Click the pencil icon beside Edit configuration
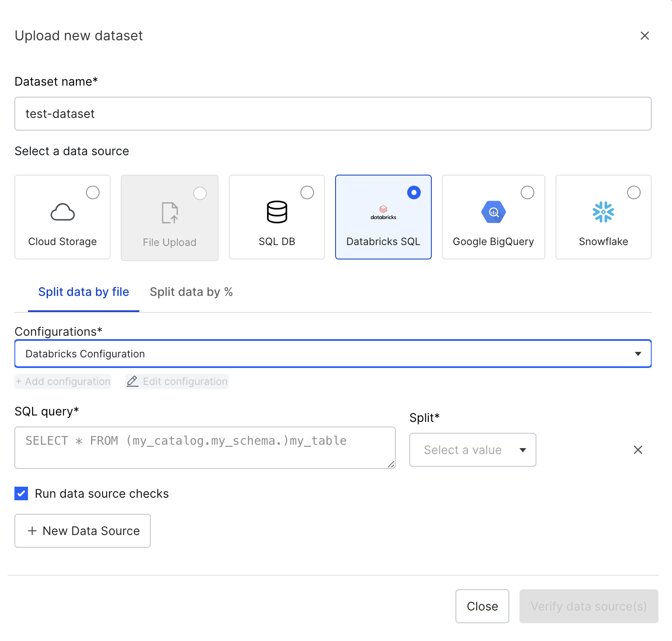Viewport: 672px width, 641px height. (x=133, y=381)
